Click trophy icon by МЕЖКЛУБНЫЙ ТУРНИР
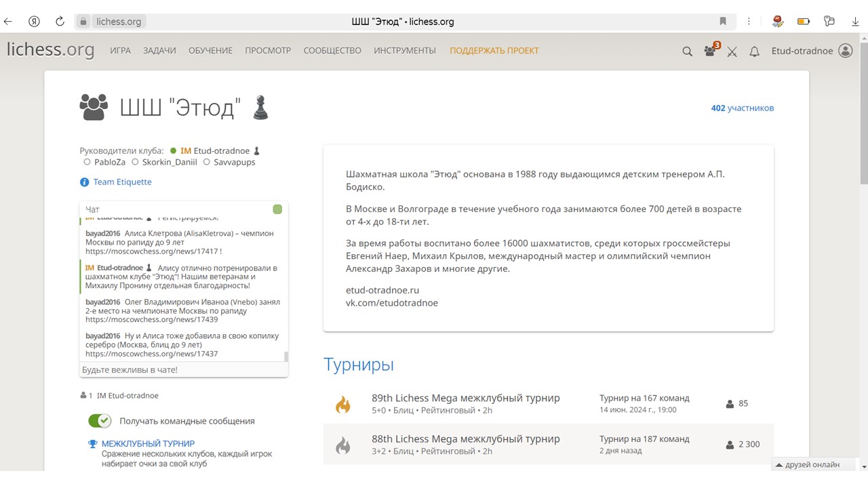This screenshot has height=488, width=868. (93, 444)
